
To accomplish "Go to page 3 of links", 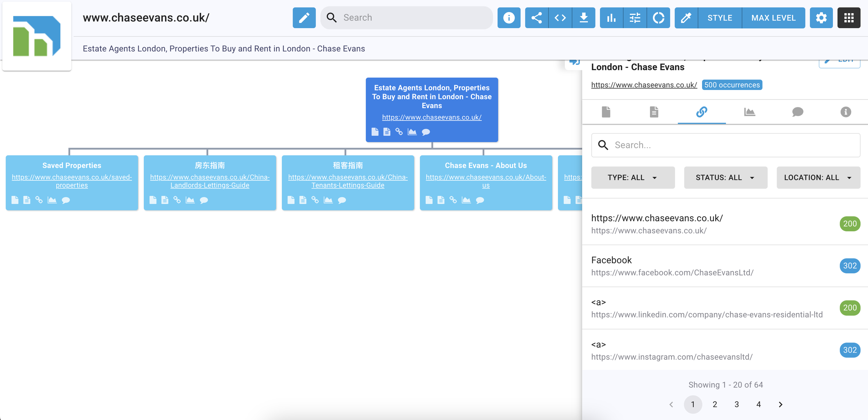I will (737, 404).
